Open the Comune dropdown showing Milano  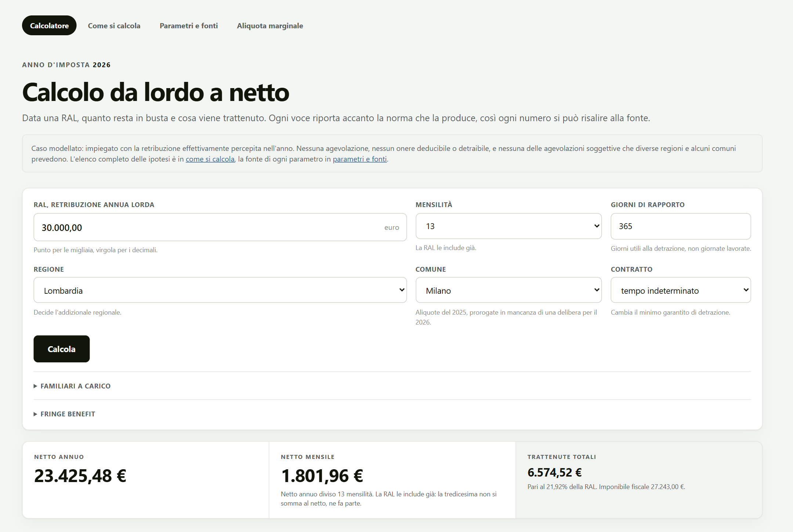point(508,290)
